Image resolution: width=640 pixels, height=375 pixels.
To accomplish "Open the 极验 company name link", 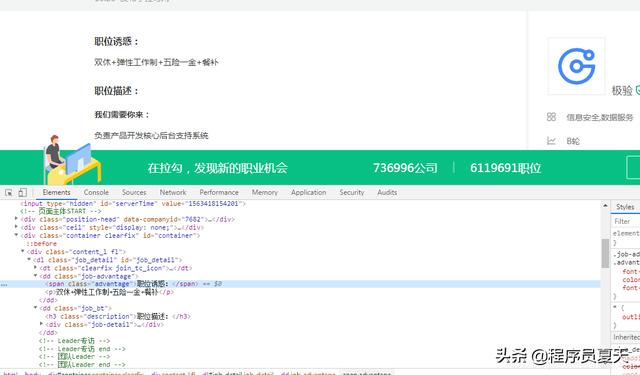I will (622, 91).
